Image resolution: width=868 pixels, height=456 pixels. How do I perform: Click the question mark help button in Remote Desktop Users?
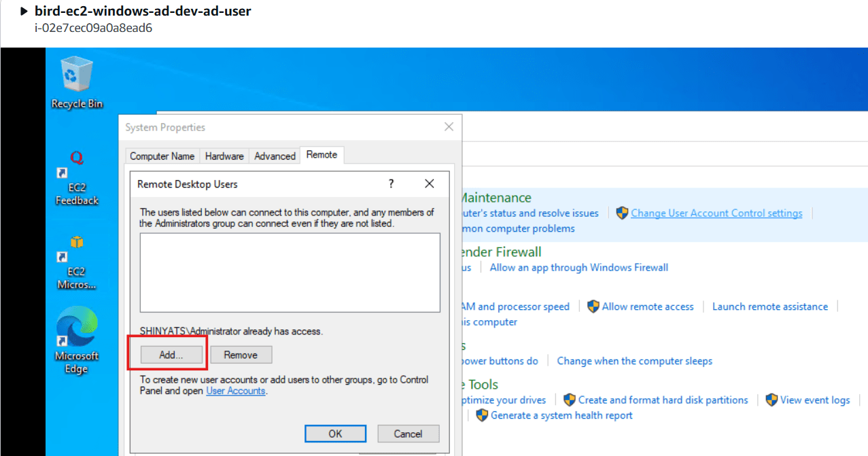coord(391,183)
